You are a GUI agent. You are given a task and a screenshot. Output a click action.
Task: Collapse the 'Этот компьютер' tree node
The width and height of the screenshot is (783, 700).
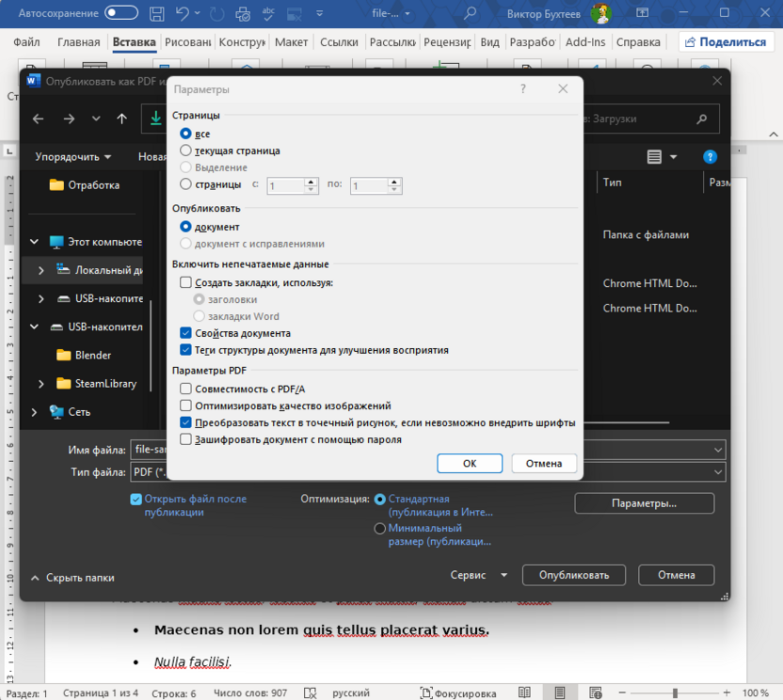pyautogui.click(x=34, y=242)
